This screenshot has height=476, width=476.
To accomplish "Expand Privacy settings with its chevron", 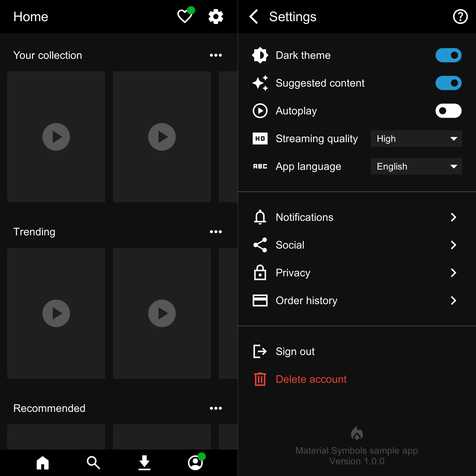I will coord(454,273).
